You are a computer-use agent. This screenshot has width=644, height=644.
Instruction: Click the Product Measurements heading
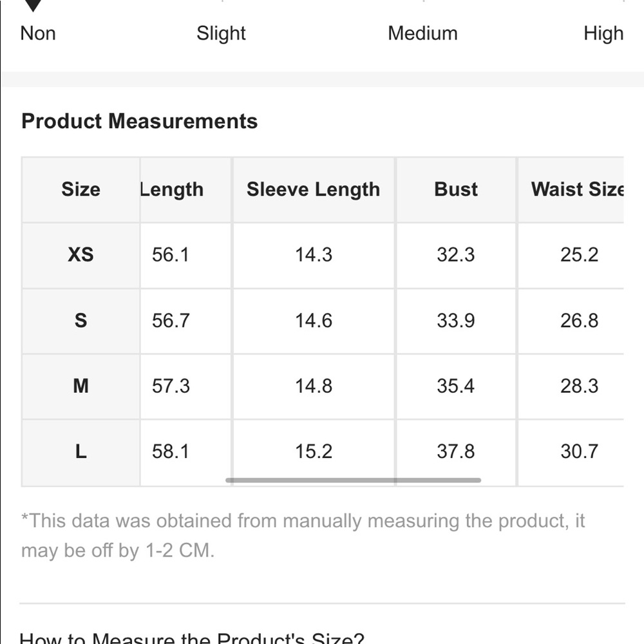point(140,121)
